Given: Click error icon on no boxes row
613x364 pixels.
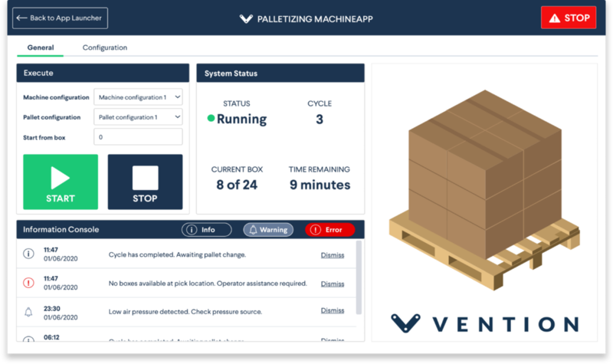Looking at the screenshot, I should (28, 283).
